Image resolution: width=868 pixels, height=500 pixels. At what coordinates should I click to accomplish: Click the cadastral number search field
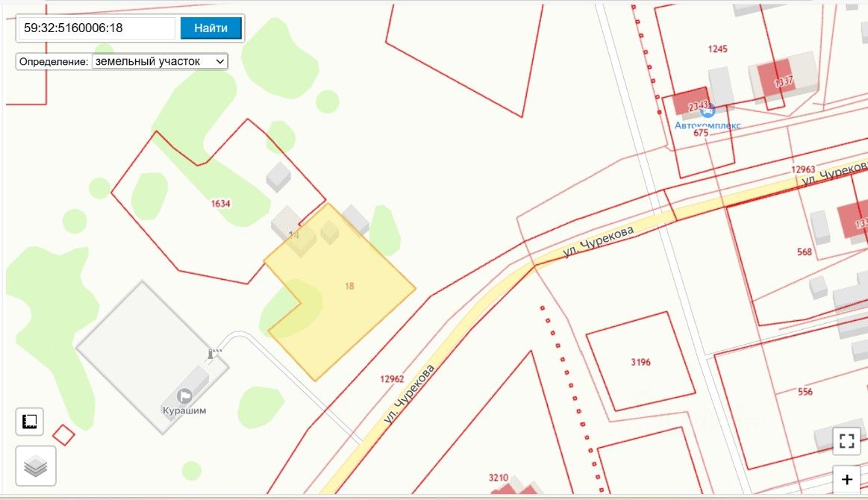tap(97, 28)
